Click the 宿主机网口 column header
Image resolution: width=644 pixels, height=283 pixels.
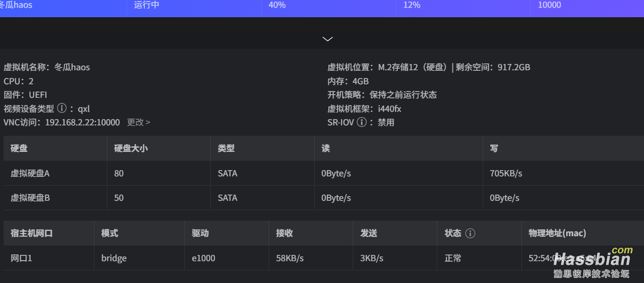pos(32,233)
